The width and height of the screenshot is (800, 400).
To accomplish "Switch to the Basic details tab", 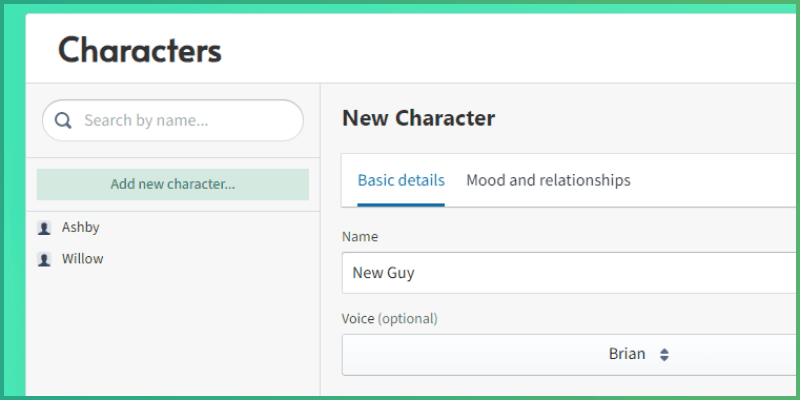I will tap(401, 181).
